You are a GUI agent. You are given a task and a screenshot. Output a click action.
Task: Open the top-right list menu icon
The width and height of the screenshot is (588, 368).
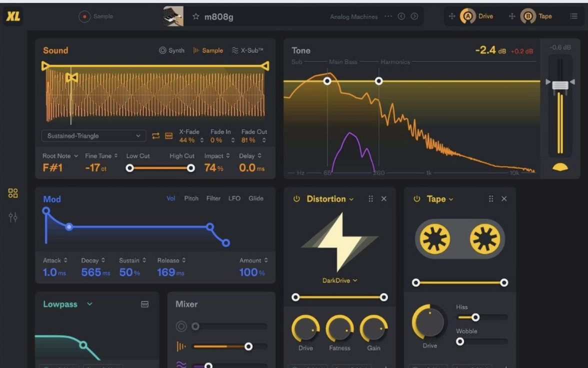(x=574, y=16)
